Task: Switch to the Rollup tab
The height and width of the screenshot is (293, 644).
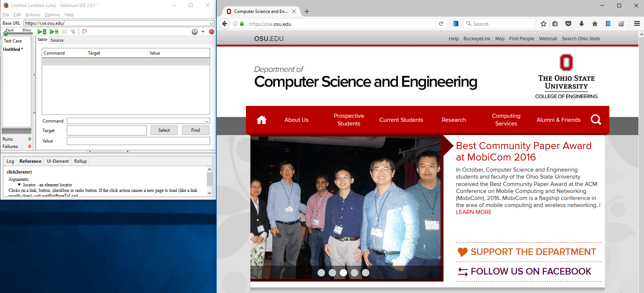Action: click(x=80, y=161)
